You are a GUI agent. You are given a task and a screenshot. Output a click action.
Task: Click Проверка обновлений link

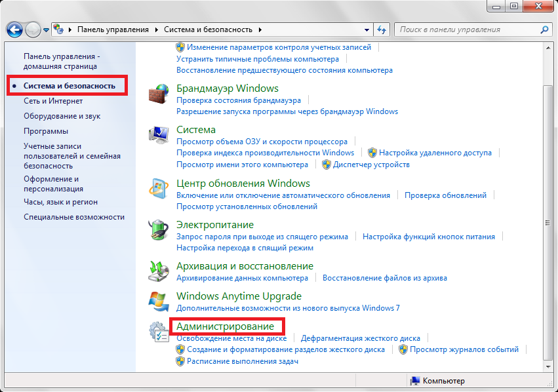click(x=445, y=195)
